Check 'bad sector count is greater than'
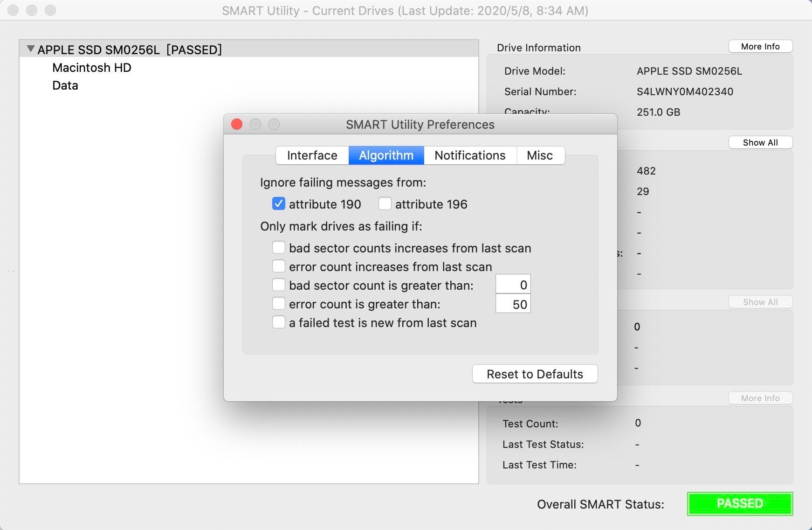The width and height of the screenshot is (812, 530). click(x=279, y=285)
